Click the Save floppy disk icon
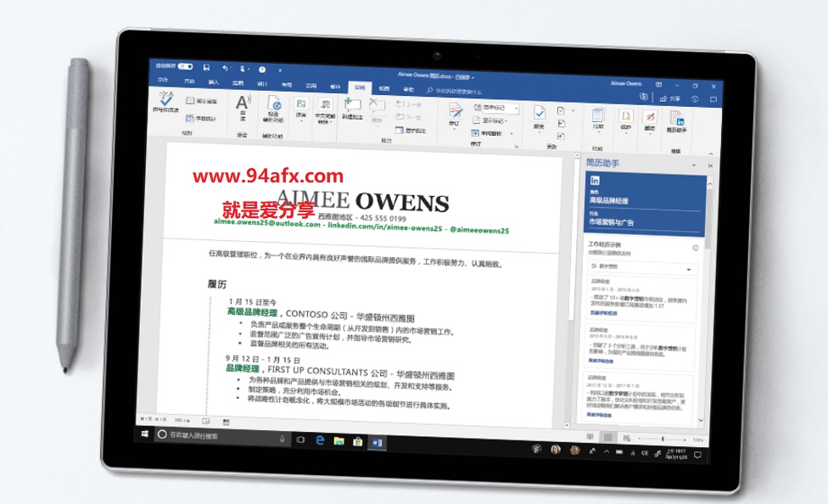Image resolution: width=828 pixels, height=504 pixels. pyautogui.click(x=206, y=67)
